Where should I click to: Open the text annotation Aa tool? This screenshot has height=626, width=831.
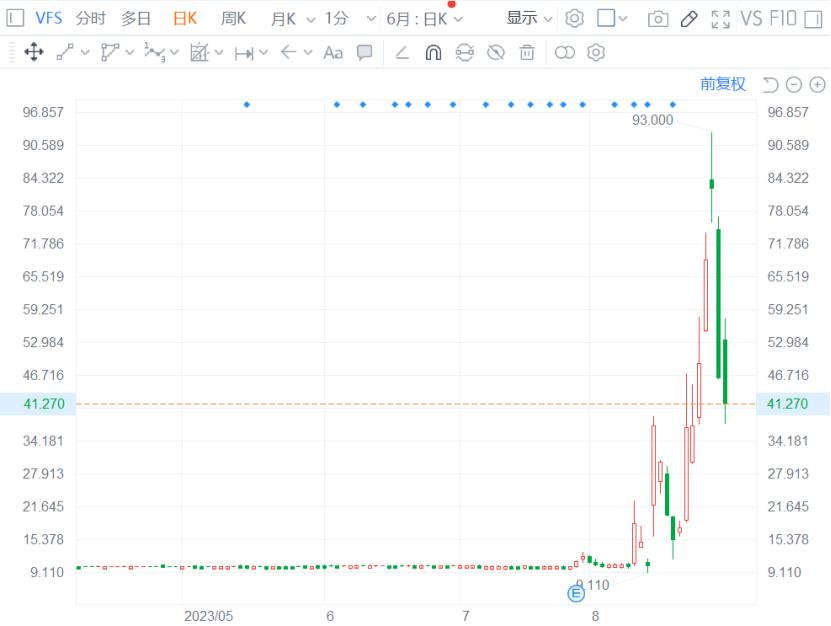point(333,52)
